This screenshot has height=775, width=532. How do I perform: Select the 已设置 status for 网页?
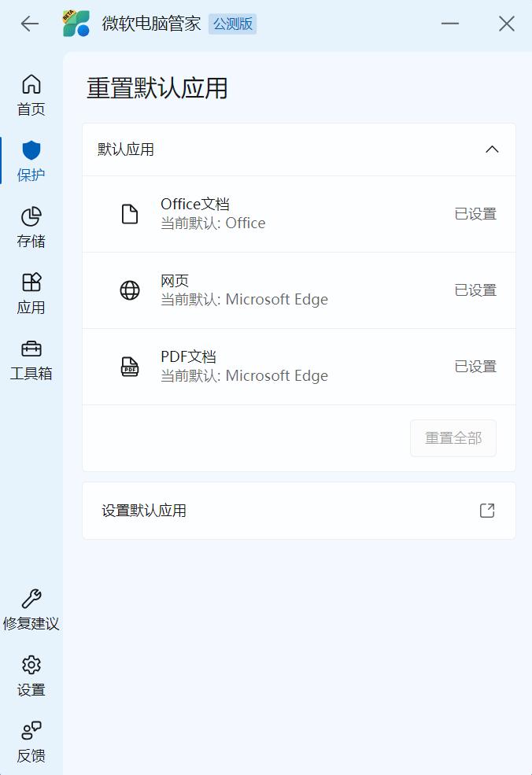tap(475, 290)
